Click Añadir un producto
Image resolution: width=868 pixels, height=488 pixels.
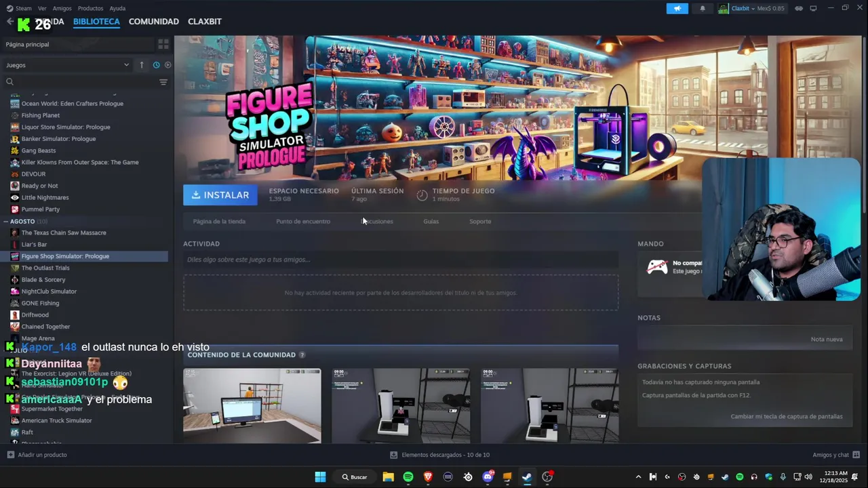pyautogui.click(x=37, y=455)
